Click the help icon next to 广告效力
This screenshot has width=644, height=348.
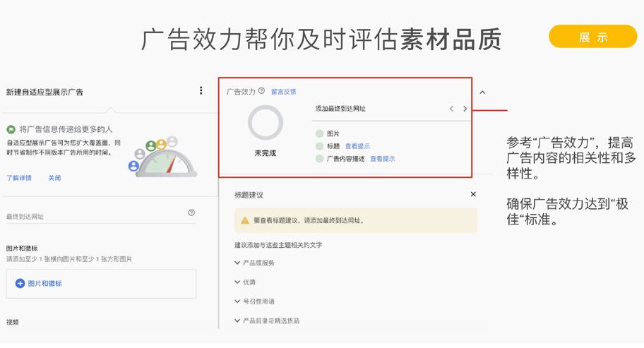pyautogui.click(x=261, y=91)
